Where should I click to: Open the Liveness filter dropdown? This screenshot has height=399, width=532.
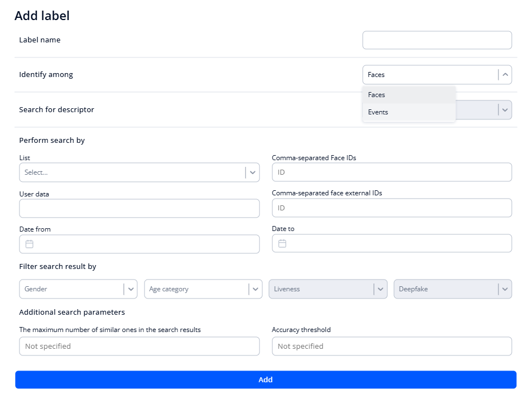coord(380,289)
